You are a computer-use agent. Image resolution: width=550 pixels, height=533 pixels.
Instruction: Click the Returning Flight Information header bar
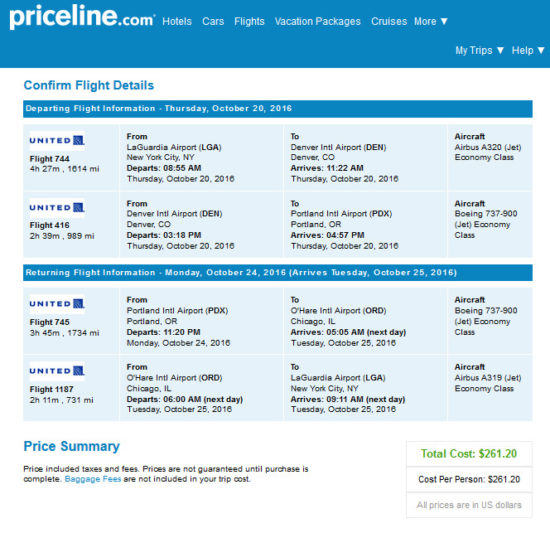tap(278, 273)
